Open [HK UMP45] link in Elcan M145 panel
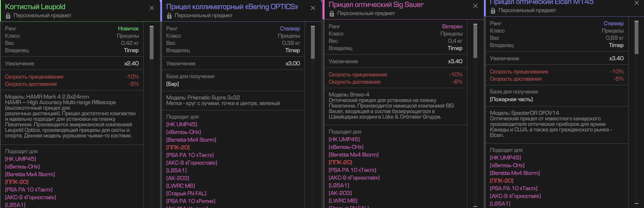The height and width of the screenshot is (208, 644). [x=505, y=158]
